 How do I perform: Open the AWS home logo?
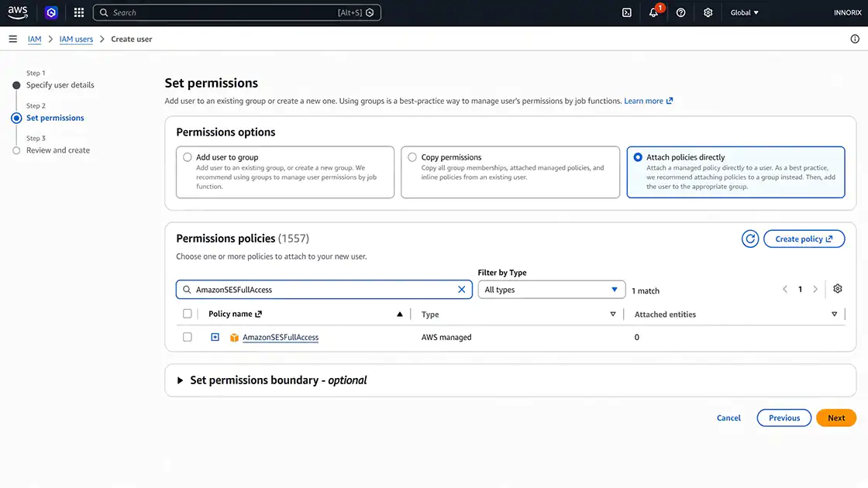coord(18,12)
